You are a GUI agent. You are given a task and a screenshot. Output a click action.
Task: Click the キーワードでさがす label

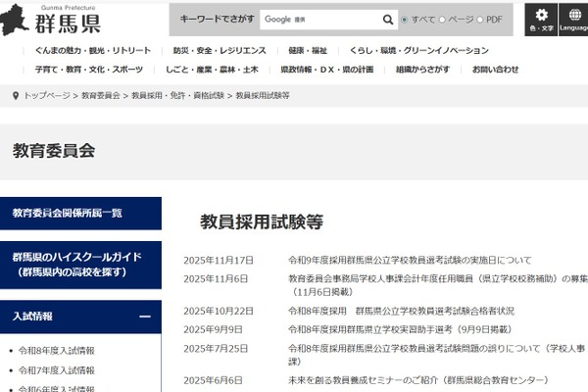tap(218, 19)
